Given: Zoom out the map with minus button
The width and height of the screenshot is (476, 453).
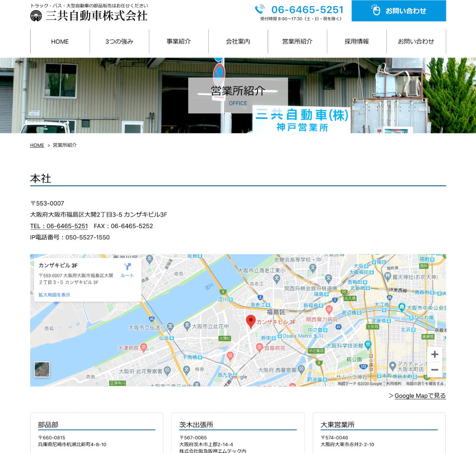Looking at the screenshot, I should point(435,370).
